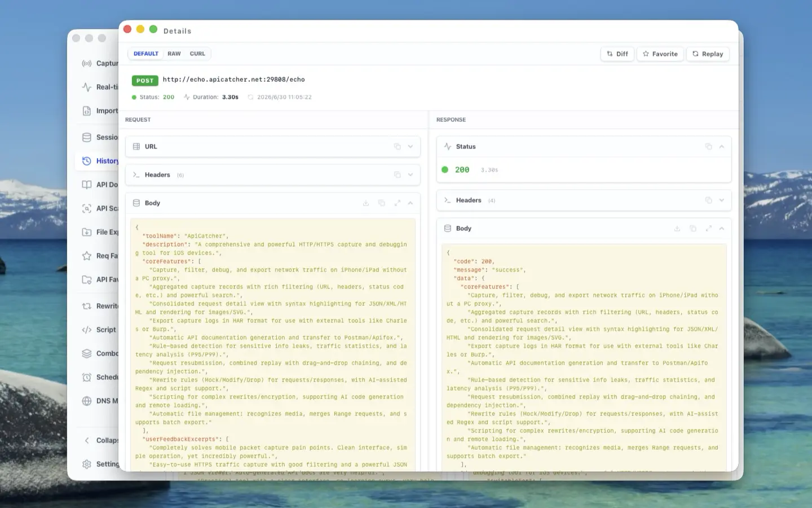Open Real-time view in the sidebar
The width and height of the screenshot is (812, 508).
point(100,87)
